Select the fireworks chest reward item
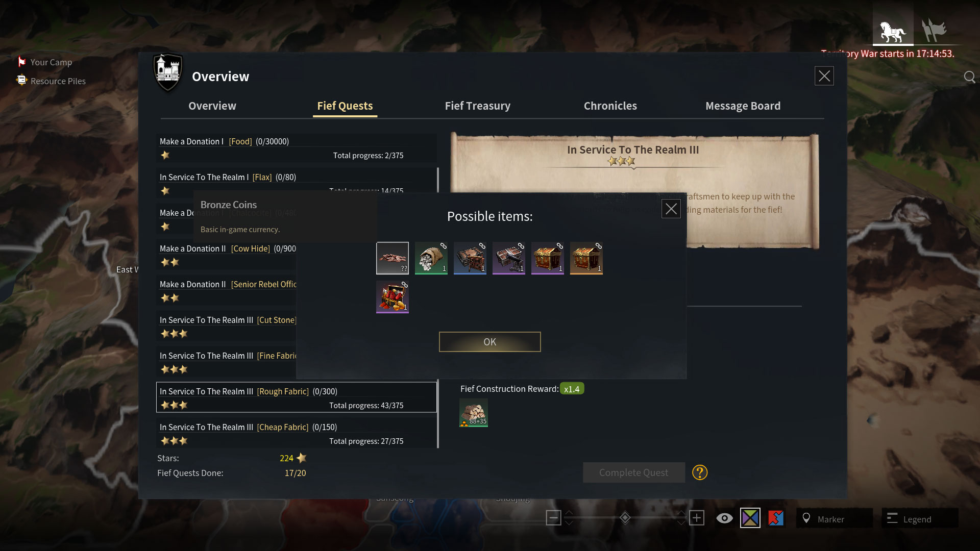Viewport: 980px width, 551px height. coord(393,297)
